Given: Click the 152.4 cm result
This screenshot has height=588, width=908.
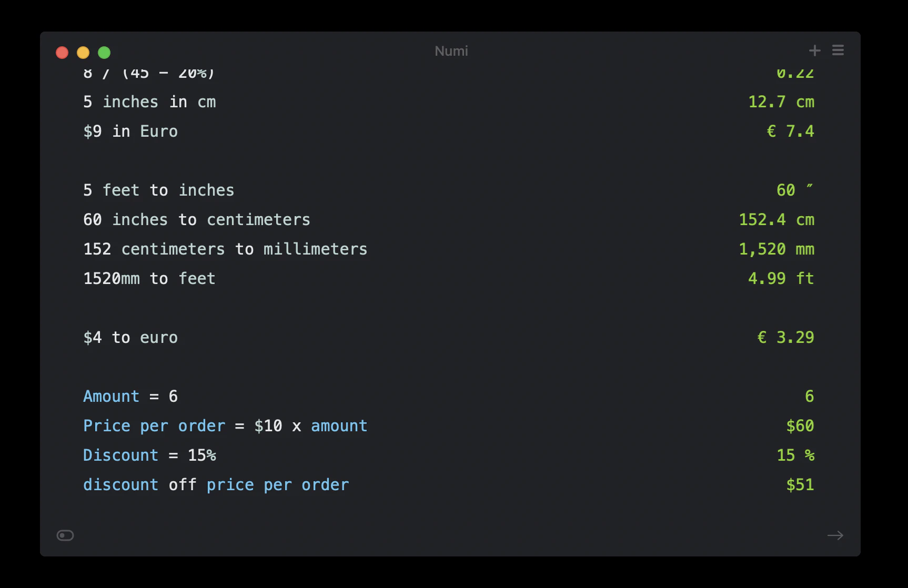Looking at the screenshot, I should point(776,220).
